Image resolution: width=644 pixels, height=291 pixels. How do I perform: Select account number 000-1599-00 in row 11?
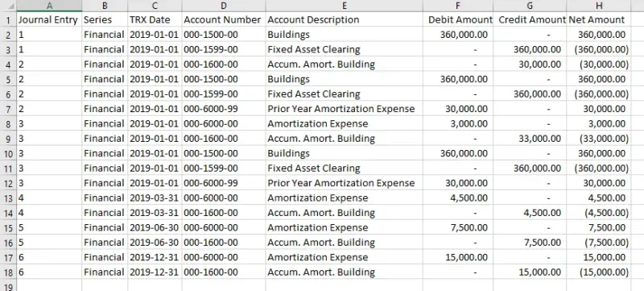click(224, 168)
